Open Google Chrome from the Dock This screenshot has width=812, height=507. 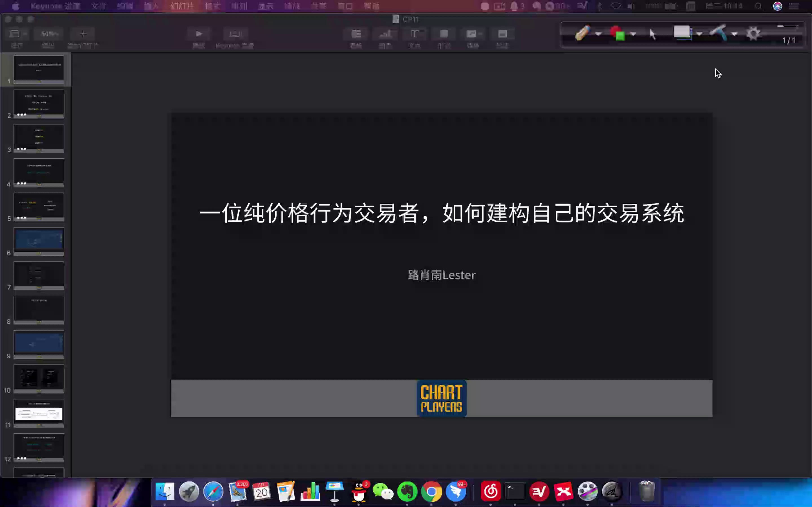pos(431,492)
